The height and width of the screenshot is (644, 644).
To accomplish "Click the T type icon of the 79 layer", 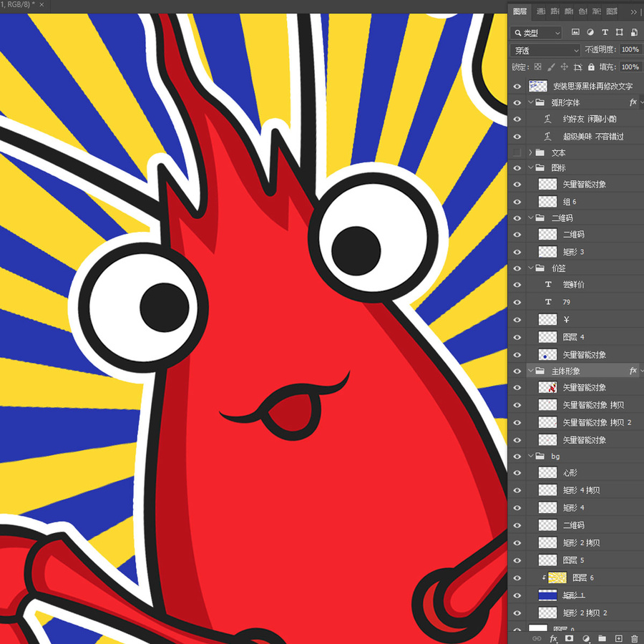I will 548,302.
